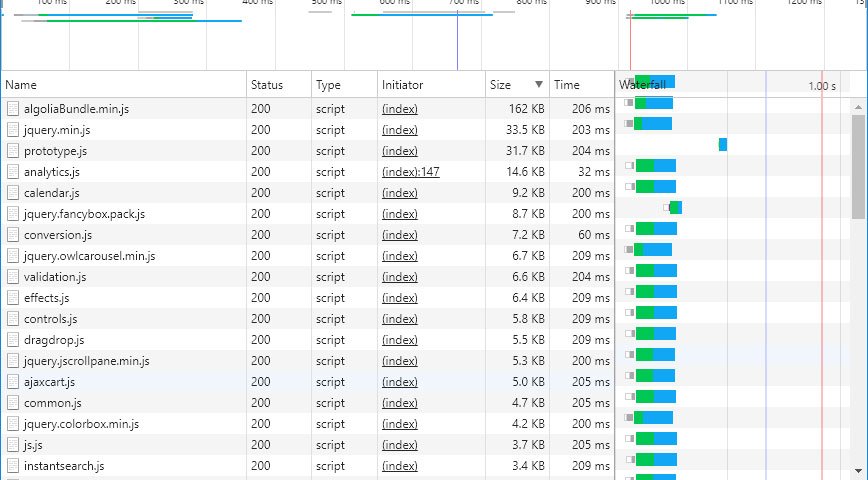Click the 162 KB size cell
The height and width of the screenshot is (480, 868).
(518, 109)
